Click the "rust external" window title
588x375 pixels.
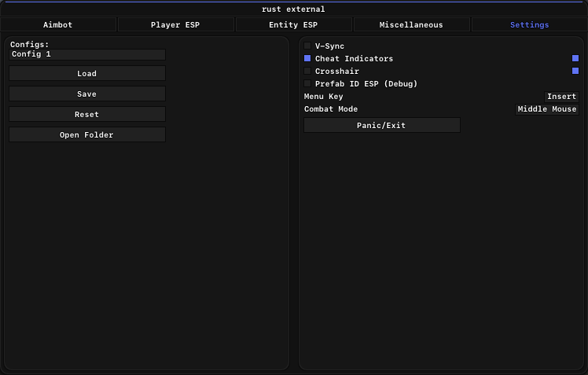pos(294,9)
